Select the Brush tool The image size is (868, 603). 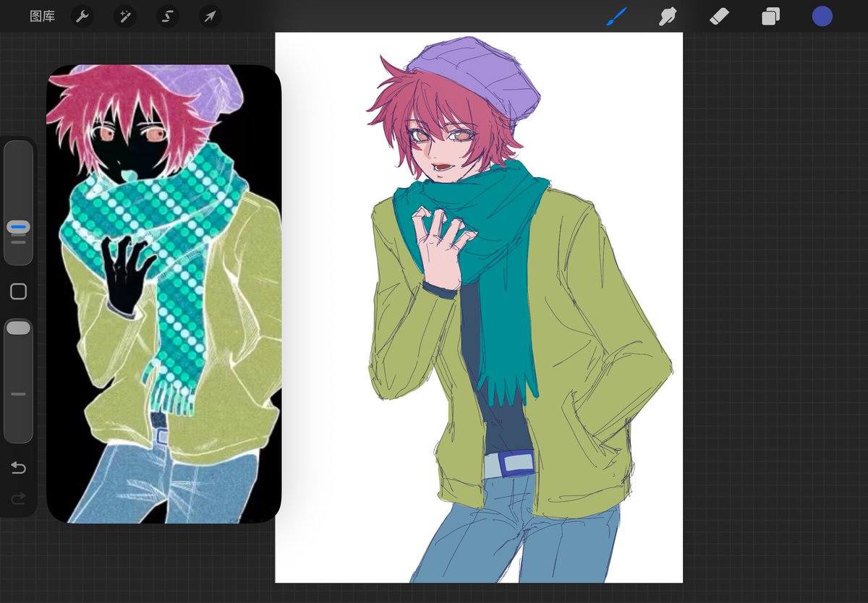617,16
